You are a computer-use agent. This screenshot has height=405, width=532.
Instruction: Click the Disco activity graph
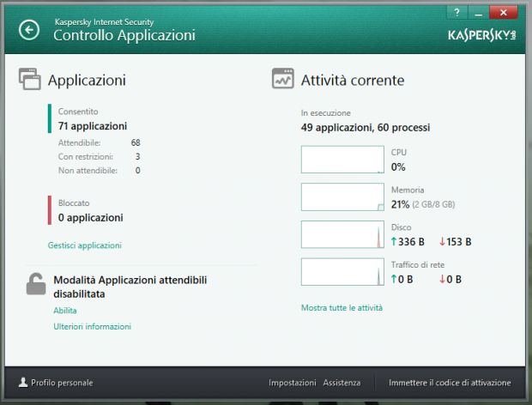342,234
